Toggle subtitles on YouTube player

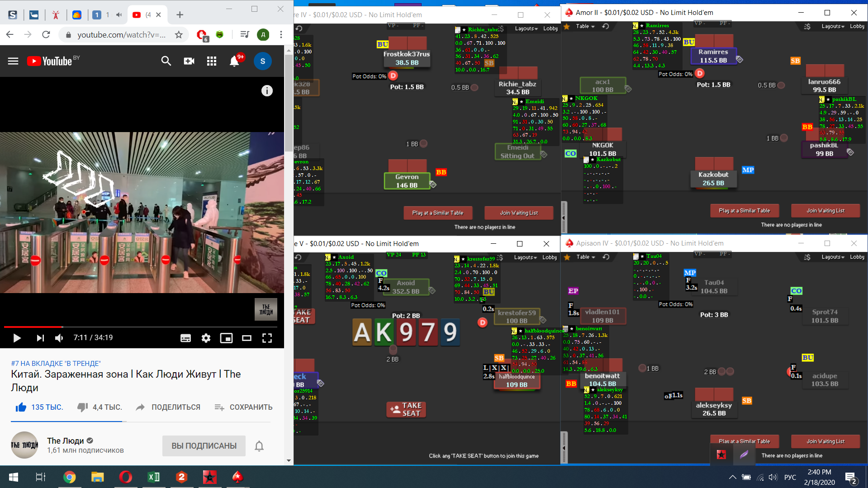click(185, 338)
